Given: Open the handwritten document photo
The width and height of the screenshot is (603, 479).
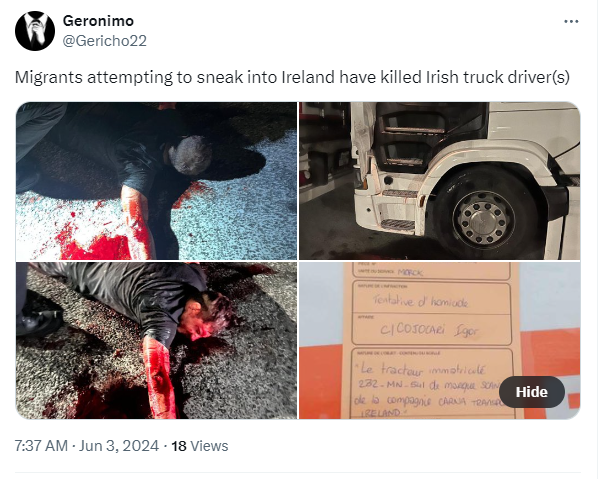Looking at the screenshot, I should 440,341.
